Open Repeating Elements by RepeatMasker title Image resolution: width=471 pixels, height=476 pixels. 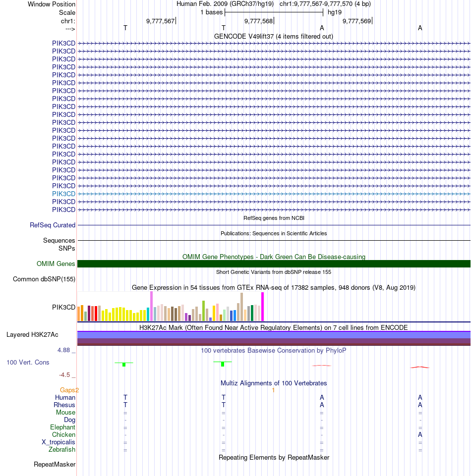274,458
